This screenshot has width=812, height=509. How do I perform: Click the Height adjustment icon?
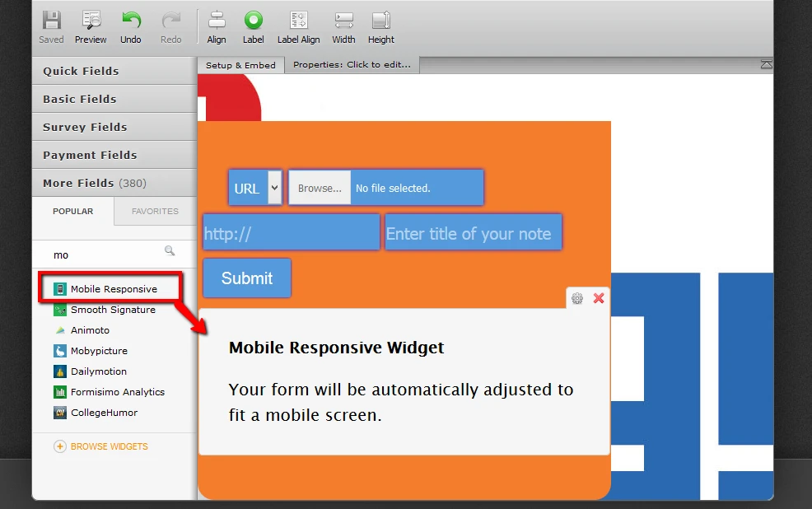click(380, 26)
